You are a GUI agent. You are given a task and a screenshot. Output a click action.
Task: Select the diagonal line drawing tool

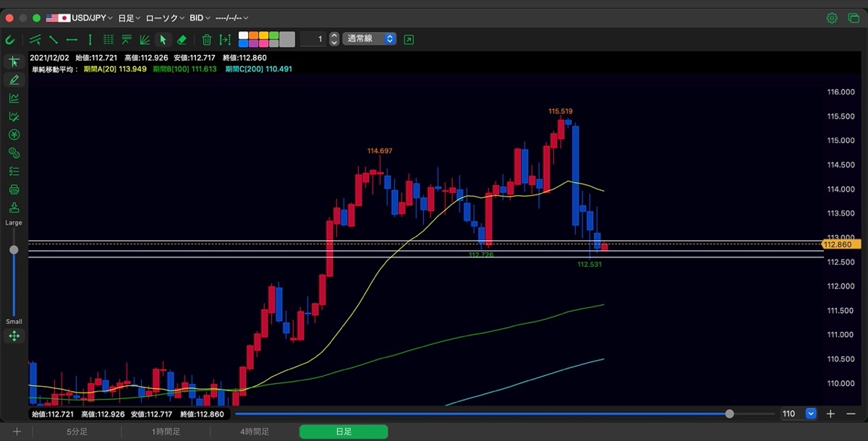pos(54,39)
